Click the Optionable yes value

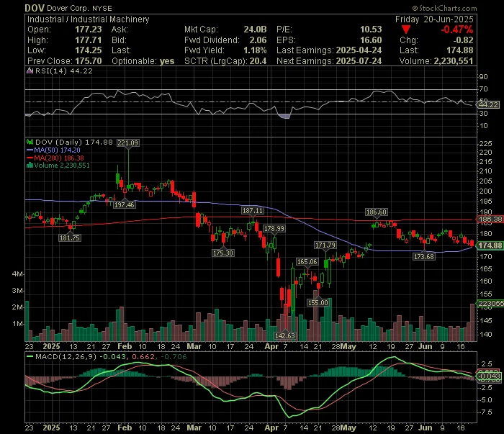point(167,61)
